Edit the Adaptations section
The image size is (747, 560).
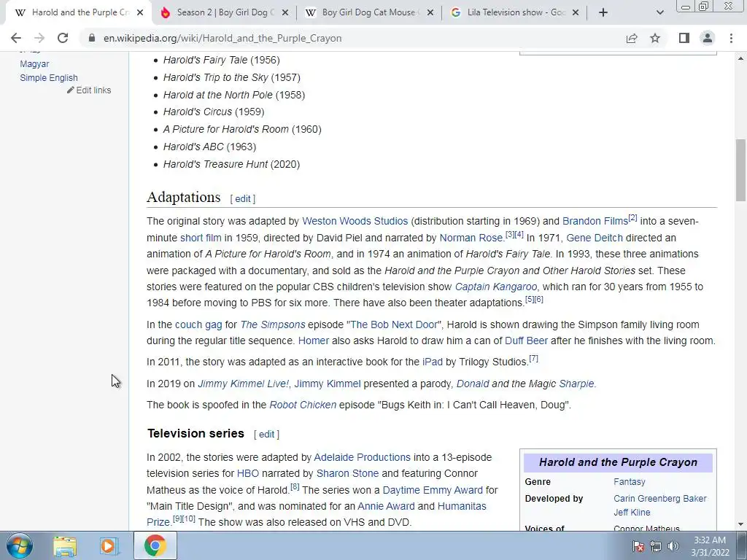(x=242, y=199)
